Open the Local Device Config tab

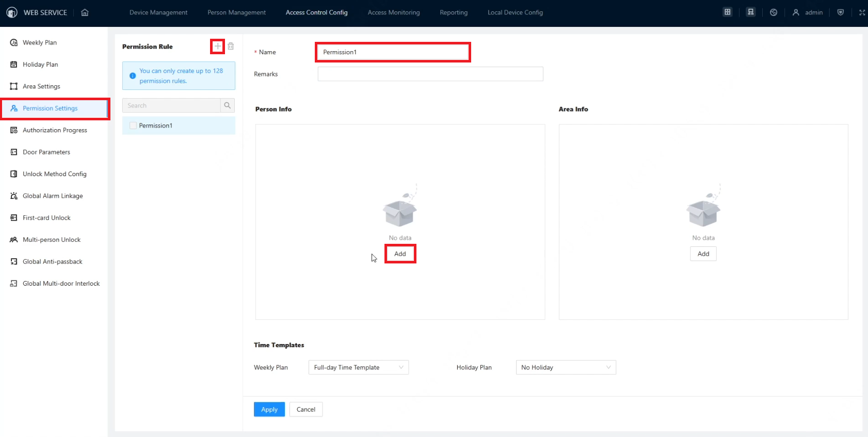click(x=516, y=12)
